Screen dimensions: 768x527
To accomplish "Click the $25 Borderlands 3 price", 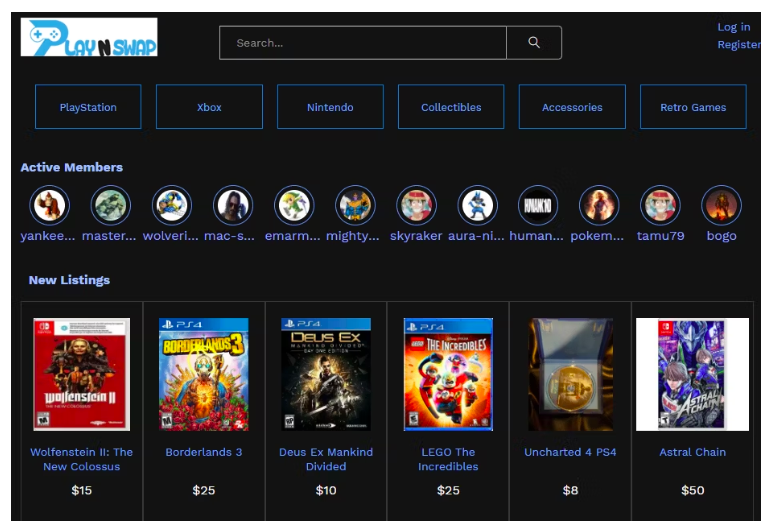I will tap(204, 490).
